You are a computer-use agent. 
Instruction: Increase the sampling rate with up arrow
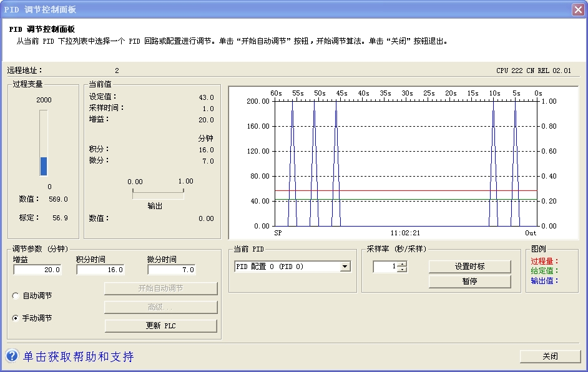coord(402,264)
